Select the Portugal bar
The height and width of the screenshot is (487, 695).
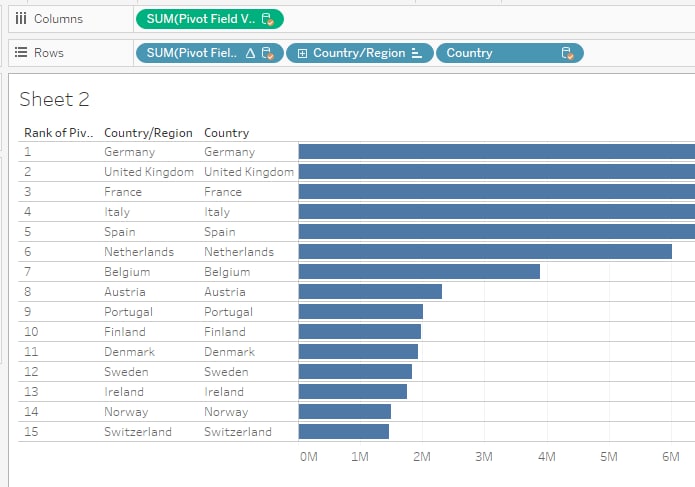click(361, 312)
